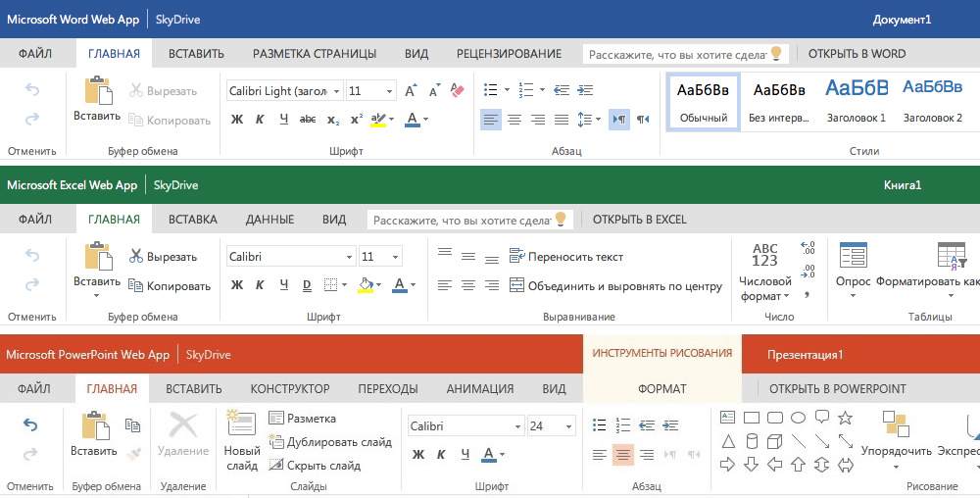Increase indent in Word paragraph group

click(585, 90)
